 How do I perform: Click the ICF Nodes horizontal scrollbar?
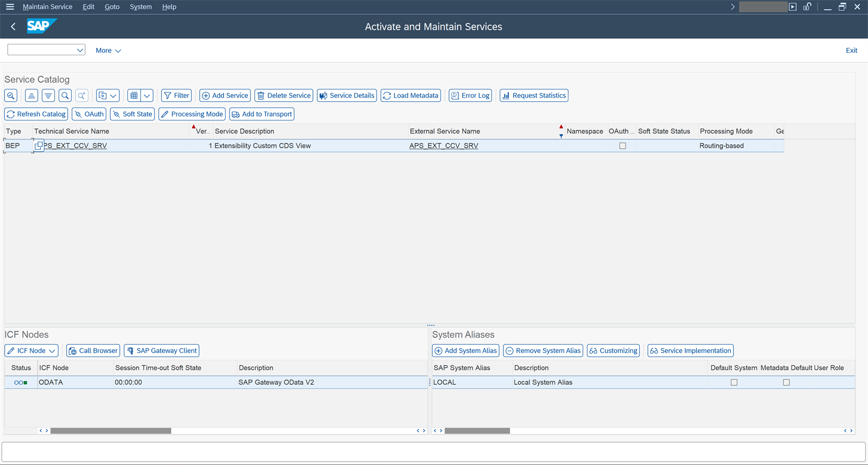pos(111,431)
